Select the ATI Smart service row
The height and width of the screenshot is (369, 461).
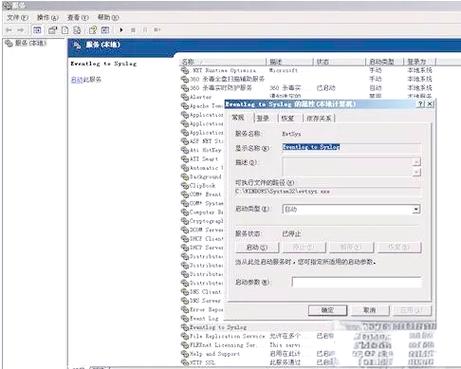point(202,159)
